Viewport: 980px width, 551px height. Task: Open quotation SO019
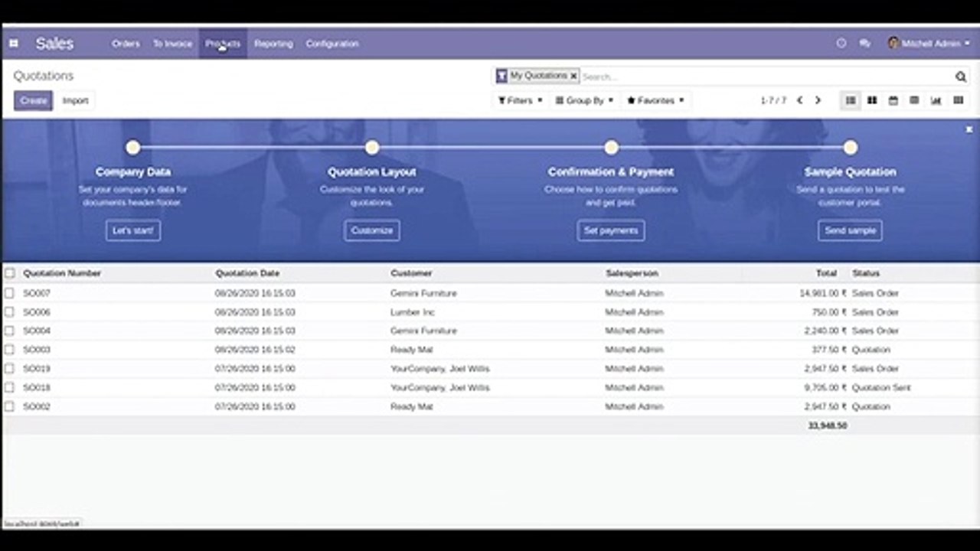point(37,369)
